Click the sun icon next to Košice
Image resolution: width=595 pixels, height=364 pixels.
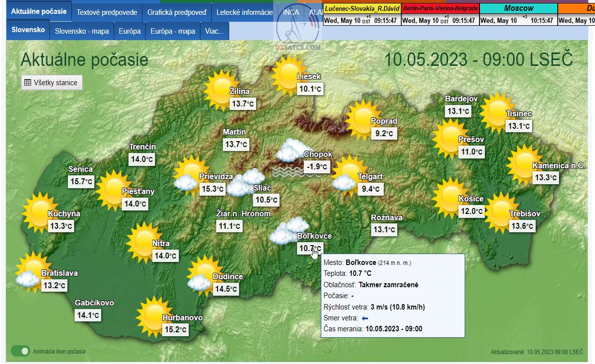pyautogui.click(x=449, y=198)
